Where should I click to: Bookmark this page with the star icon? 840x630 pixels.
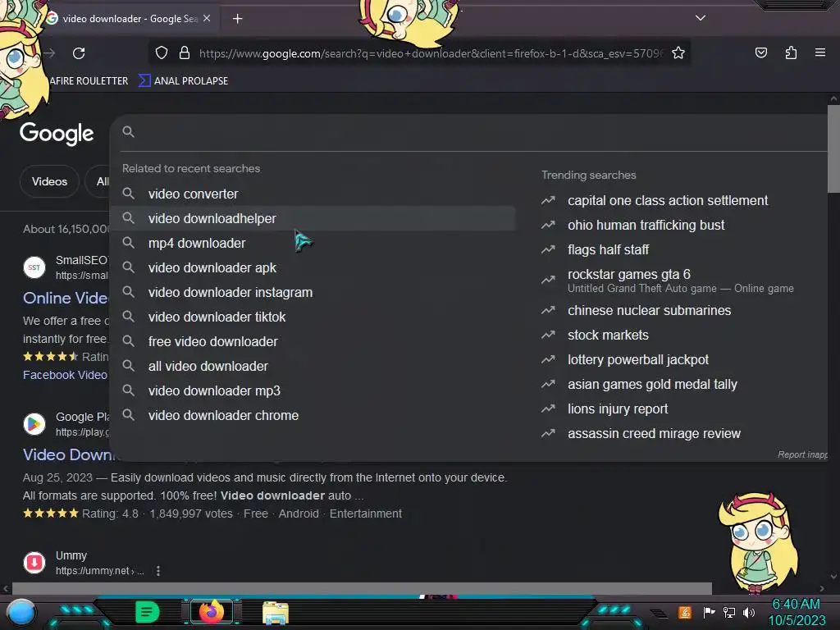[678, 53]
